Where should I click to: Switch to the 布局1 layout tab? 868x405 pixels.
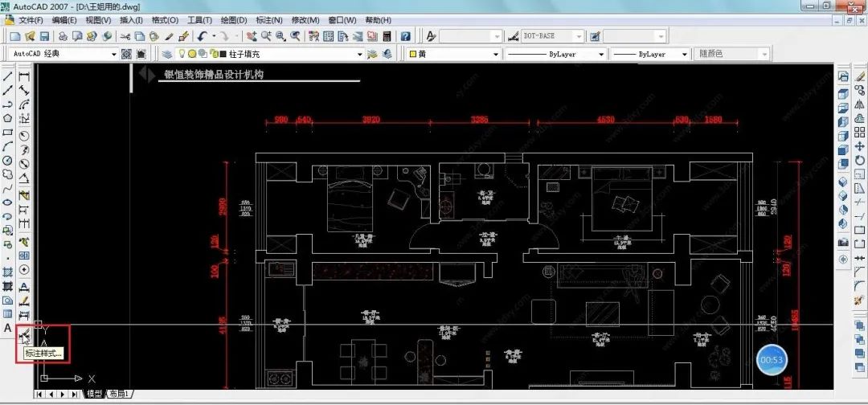(x=119, y=394)
